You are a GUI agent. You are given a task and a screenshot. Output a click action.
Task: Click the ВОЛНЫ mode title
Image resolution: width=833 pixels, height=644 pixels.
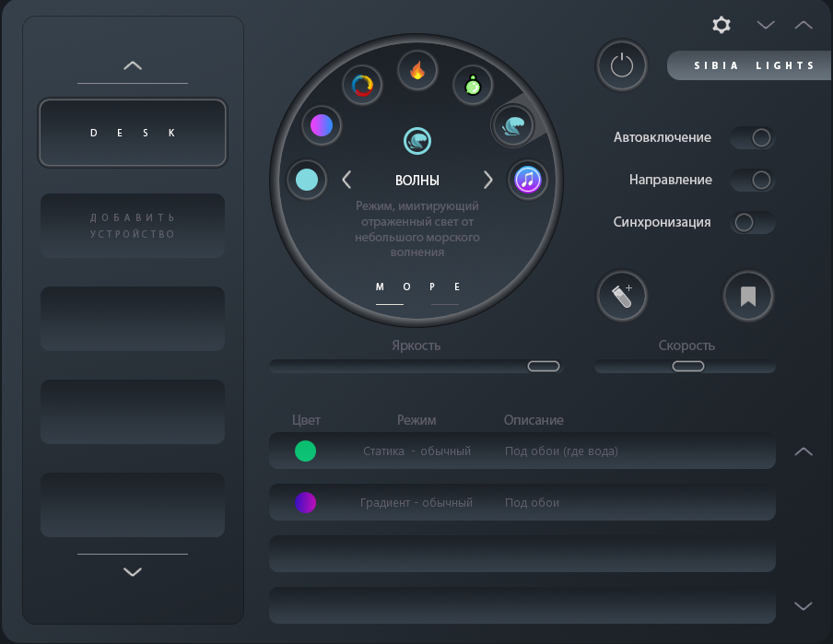pos(417,181)
